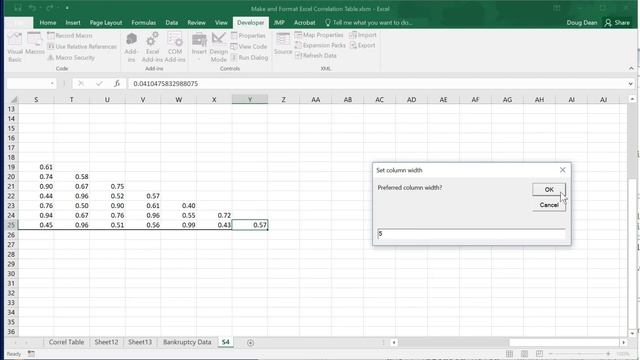The height and width of the screenshot is (360, 640).
Task: Click Run Dialog
Action: 249,58
